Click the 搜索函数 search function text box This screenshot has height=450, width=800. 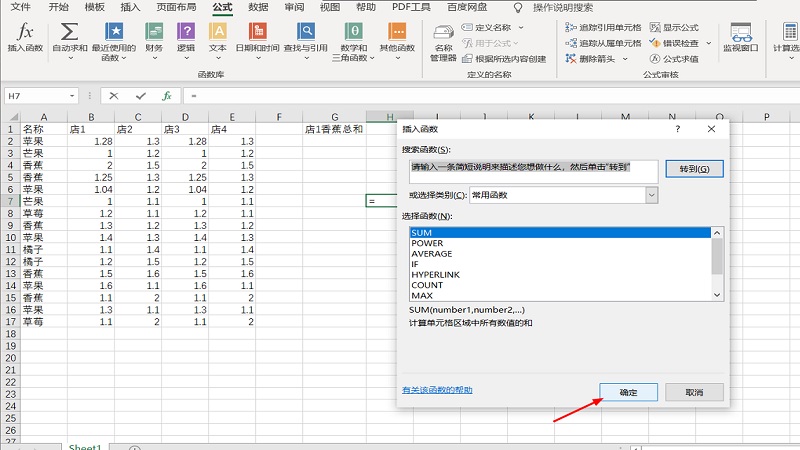pos(533,170)
